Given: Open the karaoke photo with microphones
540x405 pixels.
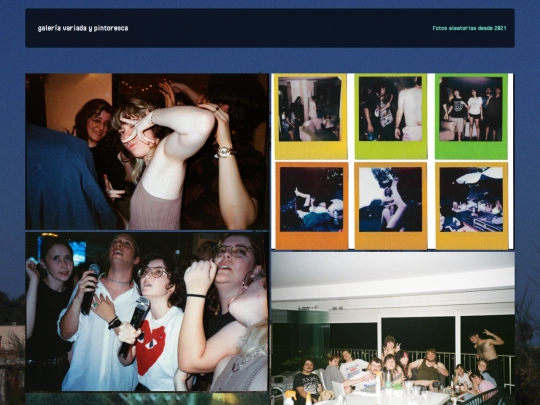Looking at the screenshot, I should pos(147,312).
